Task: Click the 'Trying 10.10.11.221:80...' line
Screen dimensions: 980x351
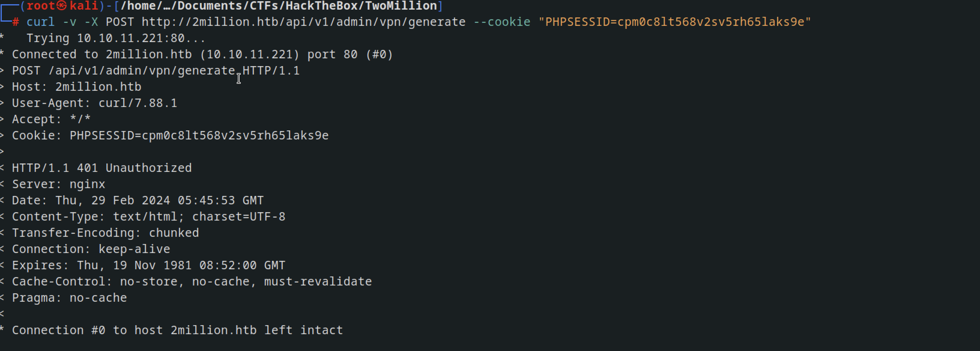Action: pos(116,38)
